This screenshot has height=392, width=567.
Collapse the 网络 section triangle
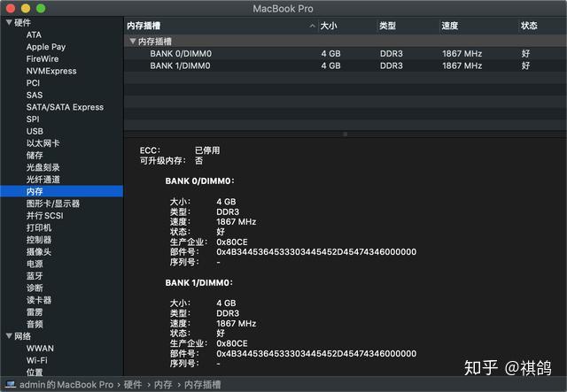[x=9, y=336]
